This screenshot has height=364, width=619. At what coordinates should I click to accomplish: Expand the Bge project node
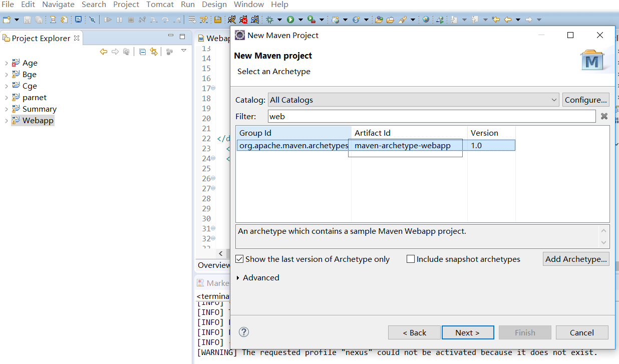point(7,75)
